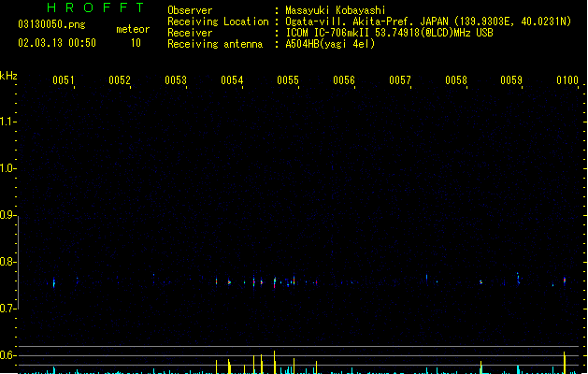Viewport: 588px width, 374px height.
Task: Click the meteor label
Action: (133, 29)
